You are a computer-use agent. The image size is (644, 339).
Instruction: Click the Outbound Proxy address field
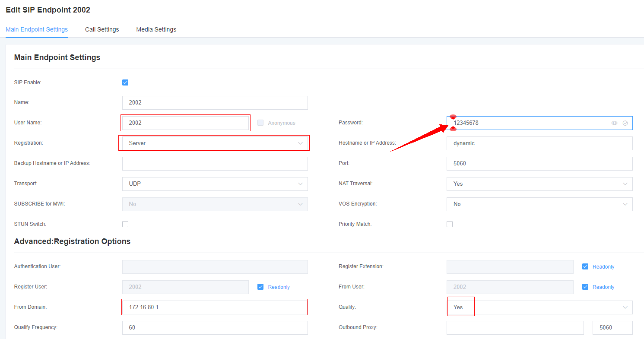coord(515,327)
